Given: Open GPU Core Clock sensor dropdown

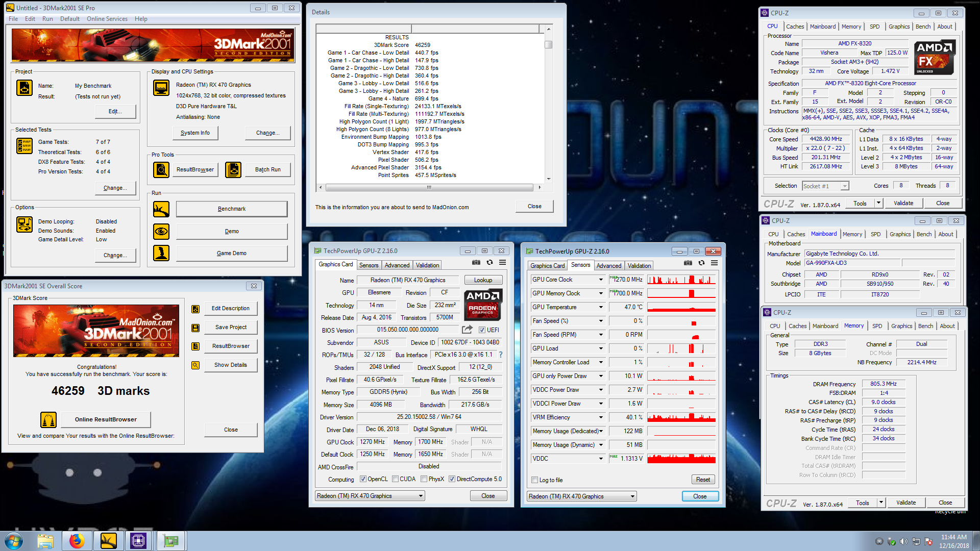Looking at the screenshot, I should point(601,280).
